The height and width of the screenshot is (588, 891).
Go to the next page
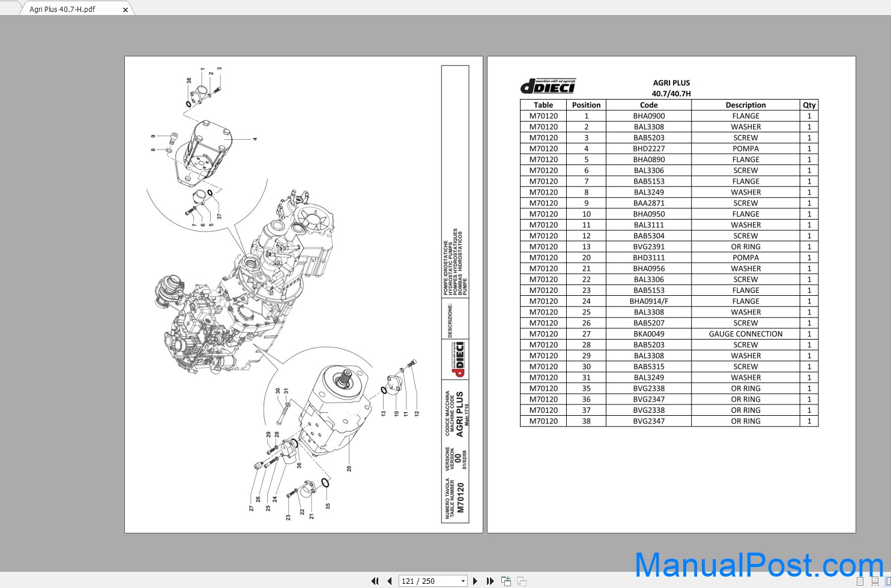click(x=476, y=581)
